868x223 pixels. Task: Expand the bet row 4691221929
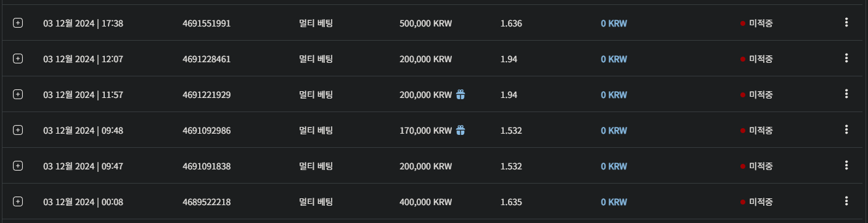18,94
